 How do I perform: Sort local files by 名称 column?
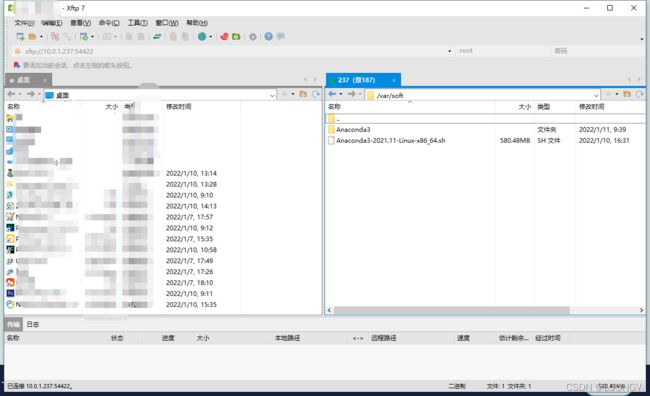click(x=14, y=107)
